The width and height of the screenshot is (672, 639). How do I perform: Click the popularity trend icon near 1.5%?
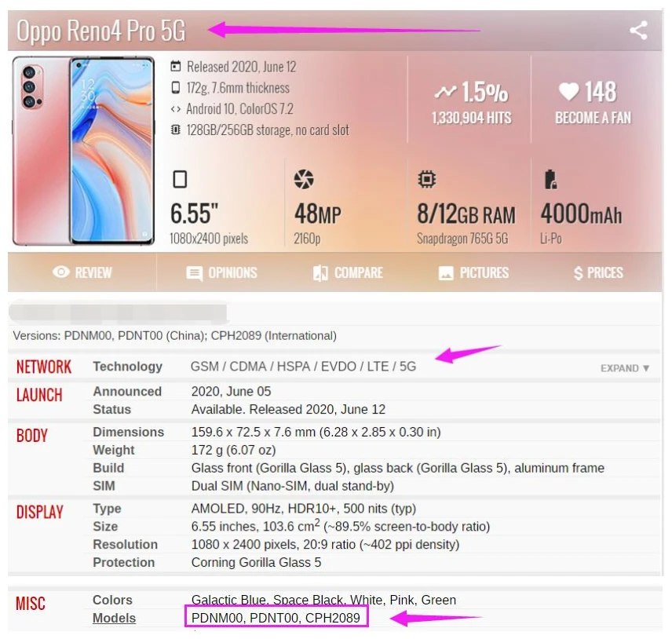click(445, 92)
